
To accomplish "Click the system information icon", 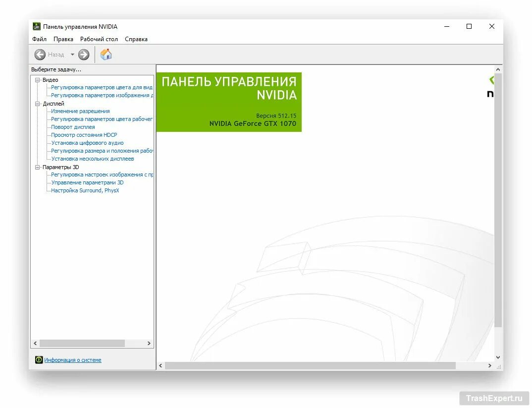I will [39, 359].
